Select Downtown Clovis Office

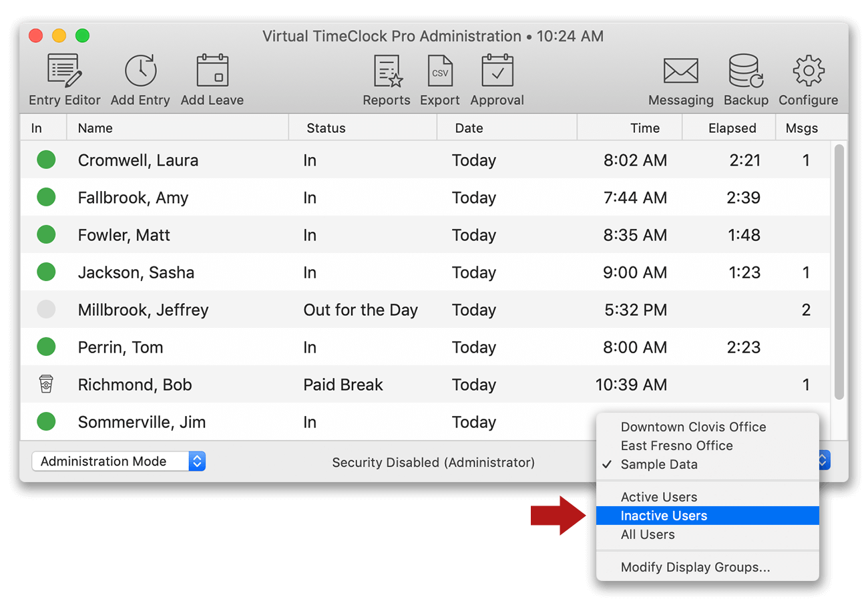point(692,427)
